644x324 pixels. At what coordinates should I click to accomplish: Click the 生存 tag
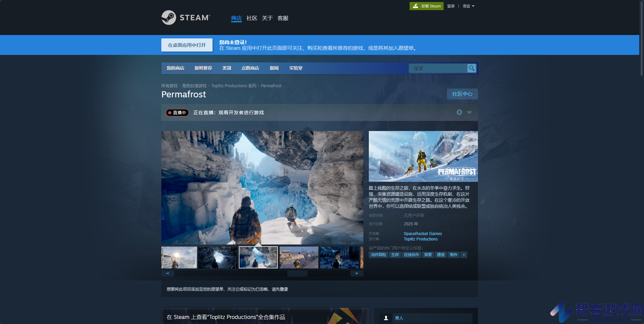click(x=395, y=255)
